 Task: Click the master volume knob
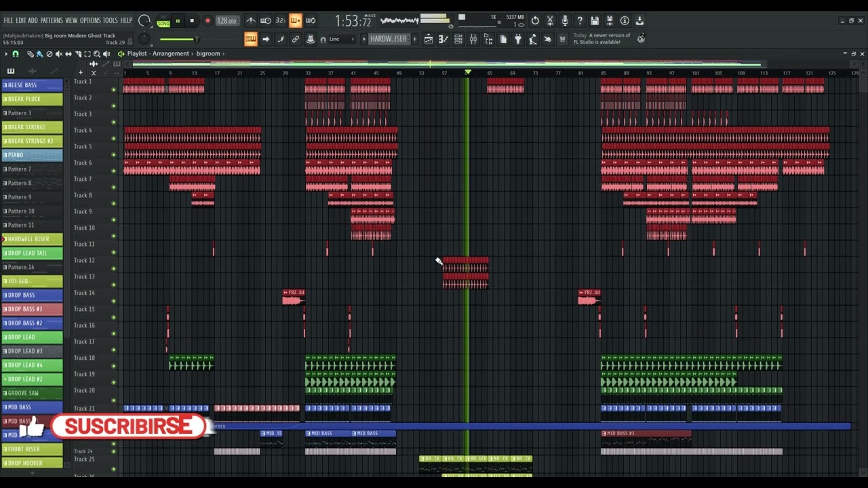(144, 21)
